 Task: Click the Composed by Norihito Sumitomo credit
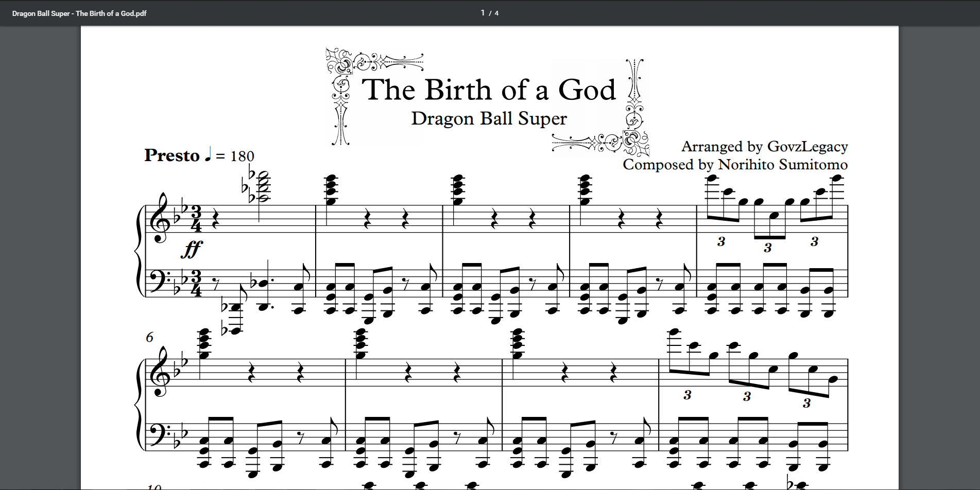pos(735,165)
